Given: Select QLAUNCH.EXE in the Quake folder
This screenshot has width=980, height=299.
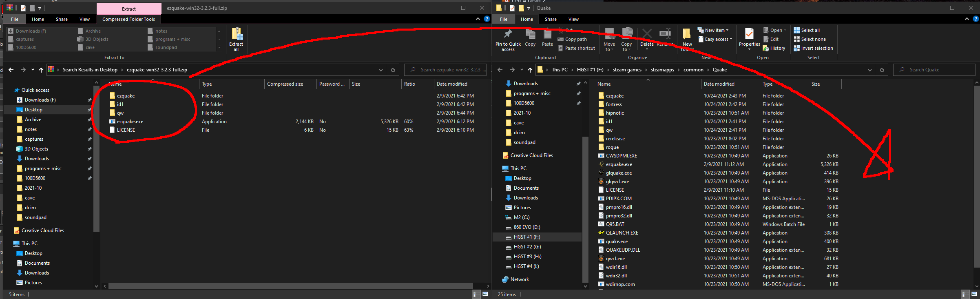Looking at the screenshot, I should pos(622,233).
